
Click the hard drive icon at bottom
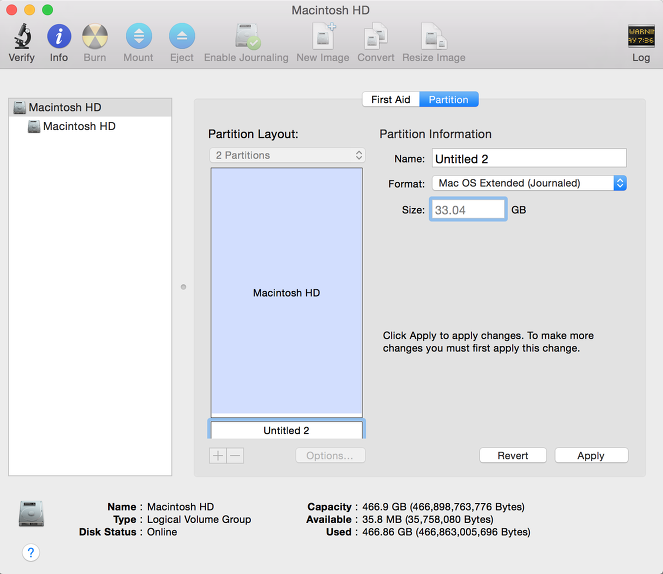point(31,514)
